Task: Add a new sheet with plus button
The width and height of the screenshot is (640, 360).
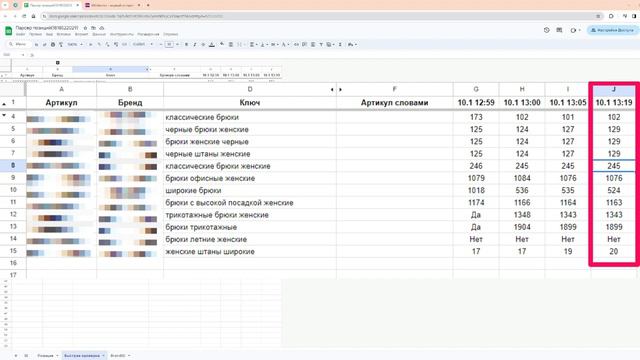Action: pyautogui.click(x=16, y=356)
